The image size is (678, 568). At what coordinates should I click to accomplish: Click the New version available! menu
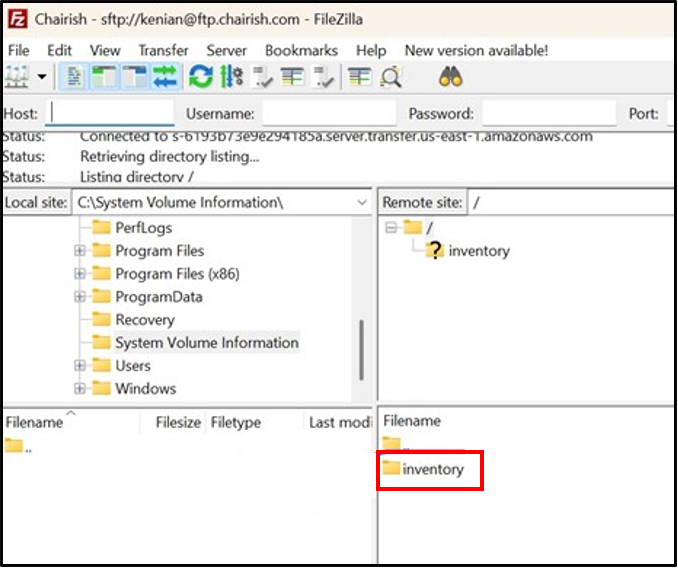coord(477,51)
